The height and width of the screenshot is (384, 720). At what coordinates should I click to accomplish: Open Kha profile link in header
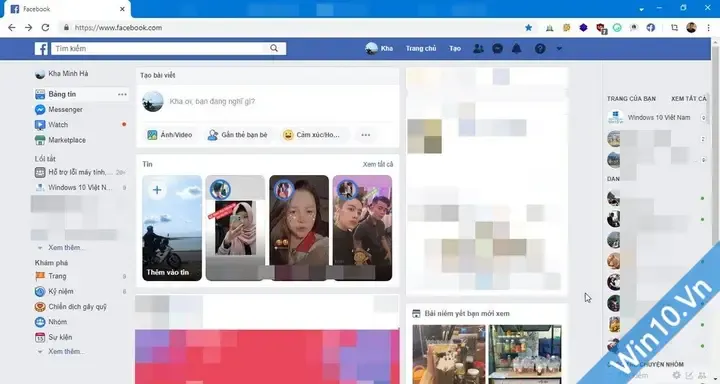pos(379,48)
